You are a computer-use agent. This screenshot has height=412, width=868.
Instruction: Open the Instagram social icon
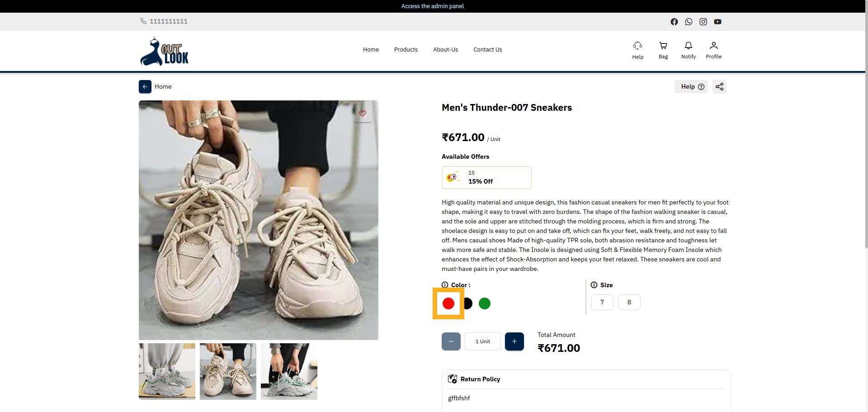click(703, 22)
